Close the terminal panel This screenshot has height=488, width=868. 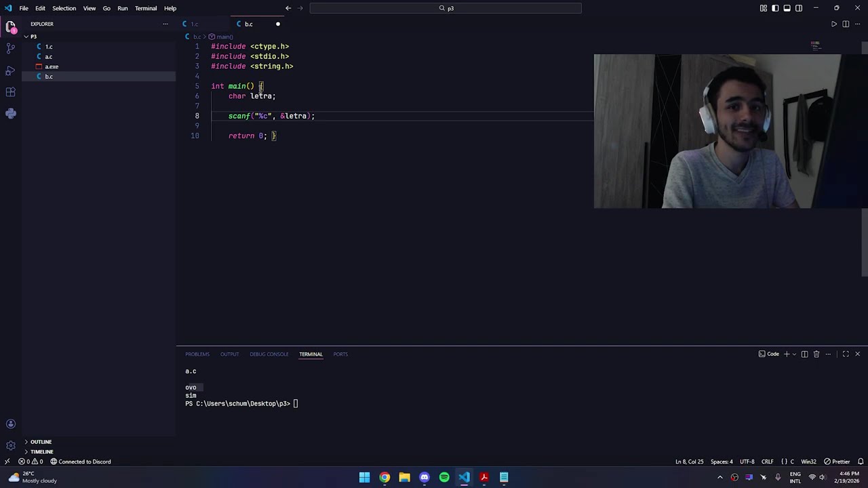pos(857,354)
